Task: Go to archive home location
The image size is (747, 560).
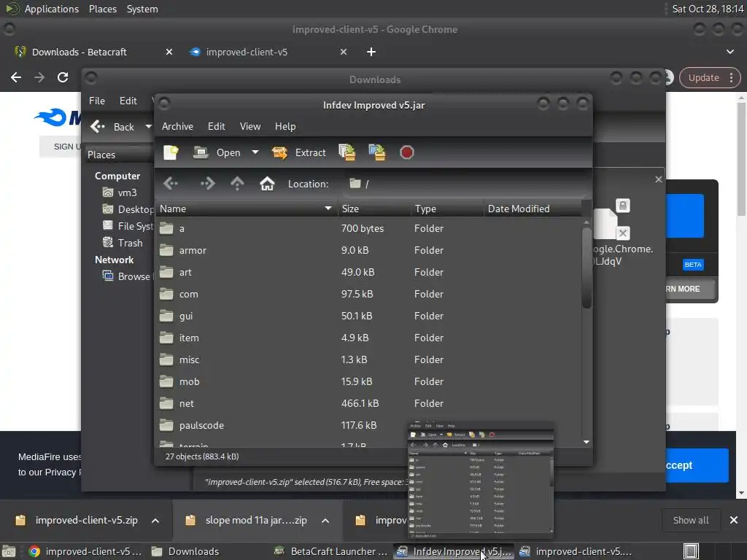Action: (267, 183)
